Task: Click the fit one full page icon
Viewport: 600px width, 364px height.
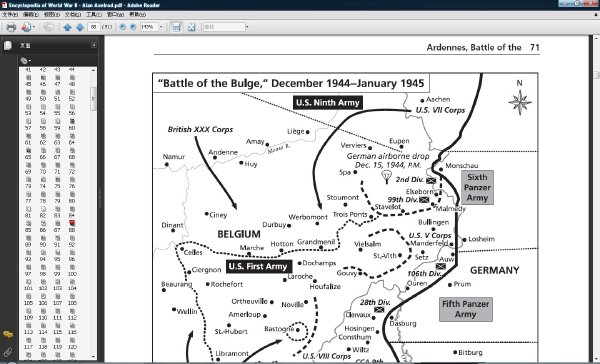Action: tap(191, 27)
